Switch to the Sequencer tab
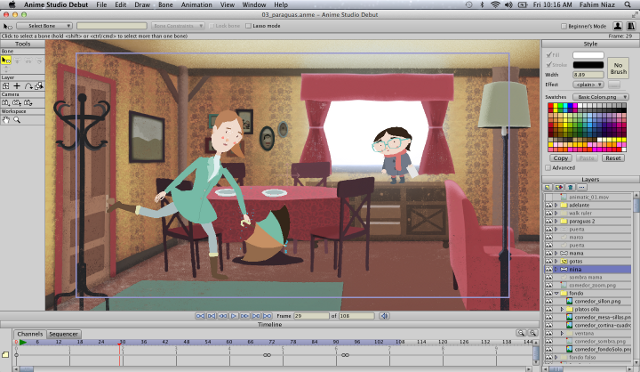Screen dimensions: 640x372 click(x=63, y=334)
